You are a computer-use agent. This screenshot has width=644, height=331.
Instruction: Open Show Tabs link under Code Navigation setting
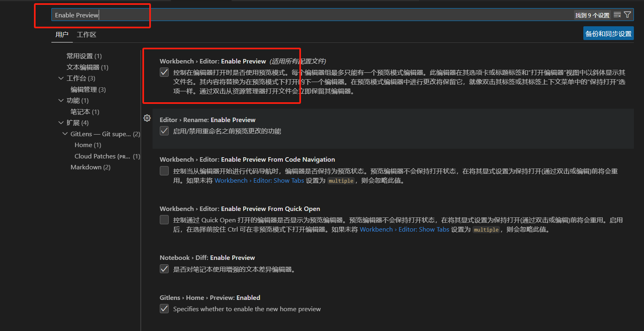(259, 181)
